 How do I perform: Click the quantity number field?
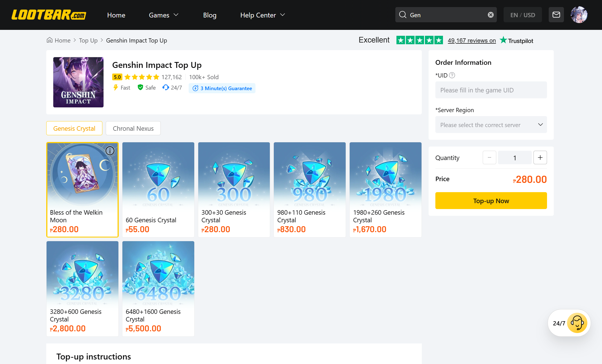pyautogui.click(x=515, y=157)
